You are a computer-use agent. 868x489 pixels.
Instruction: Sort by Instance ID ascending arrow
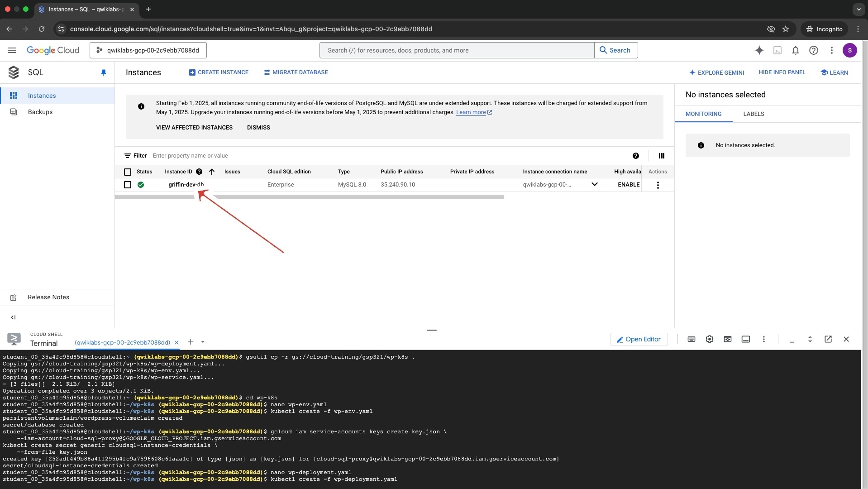click(211, 172)
